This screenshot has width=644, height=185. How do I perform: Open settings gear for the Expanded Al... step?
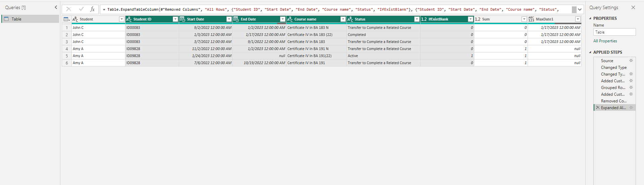point(631,108)
